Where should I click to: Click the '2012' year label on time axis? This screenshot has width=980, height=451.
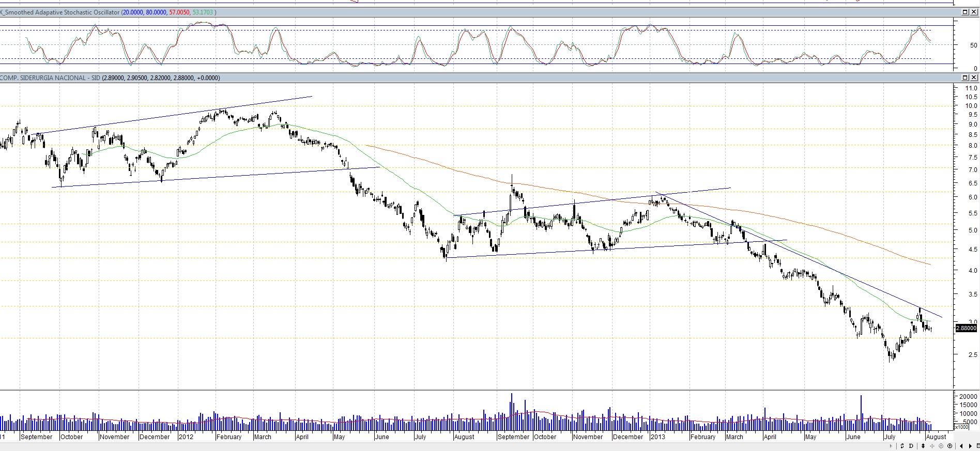click(186, 437)
